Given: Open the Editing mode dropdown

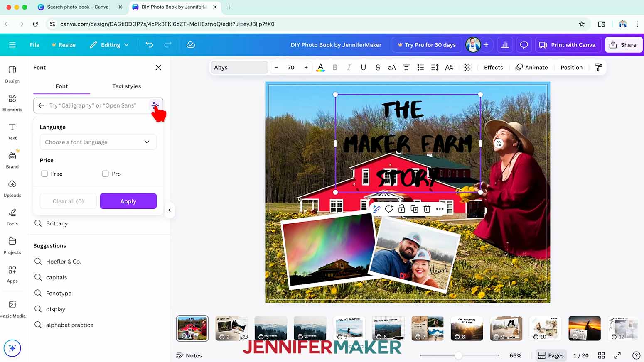Looking at the screenshot, I should click(109, 45).
